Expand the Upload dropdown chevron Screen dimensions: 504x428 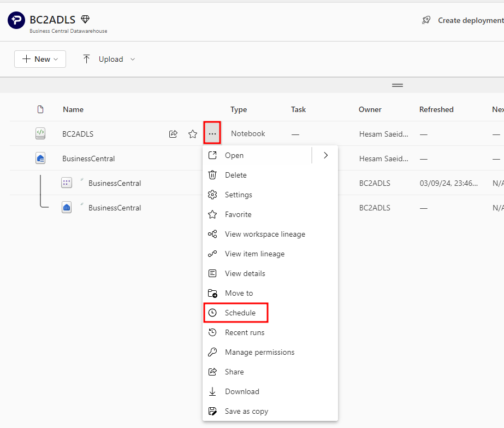coord(133,59)
